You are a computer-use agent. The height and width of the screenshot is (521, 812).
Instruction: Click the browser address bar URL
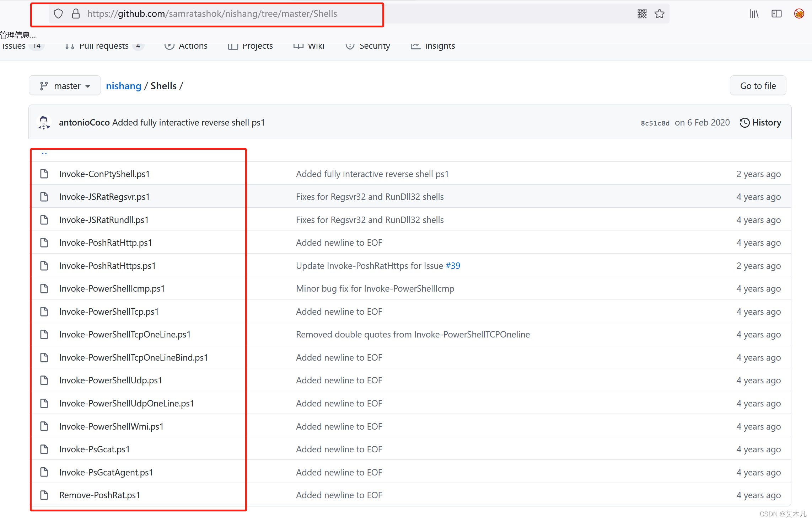point(212,14)
